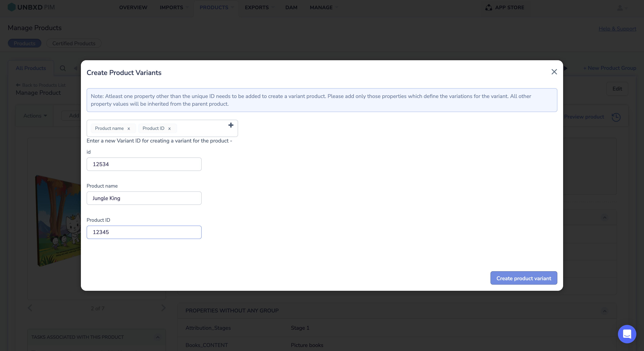This screenshot has height=351, width=644.
Task: Go back to Products List
Action: coord(41,85)
